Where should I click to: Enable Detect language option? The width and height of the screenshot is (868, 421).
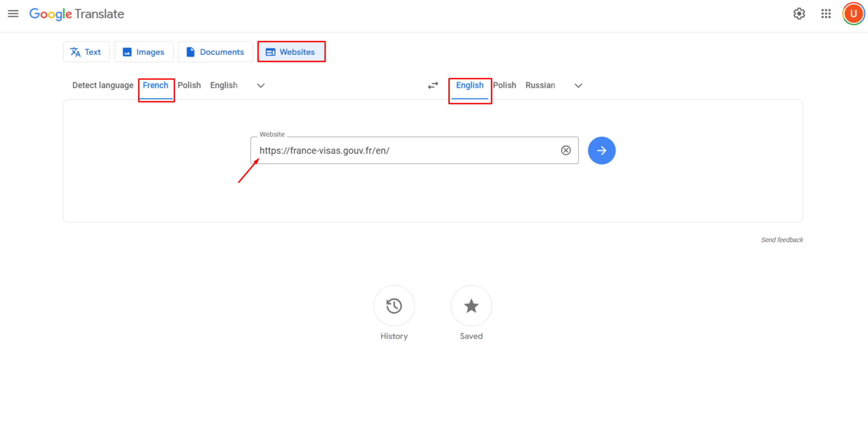[x=103, y=85]
